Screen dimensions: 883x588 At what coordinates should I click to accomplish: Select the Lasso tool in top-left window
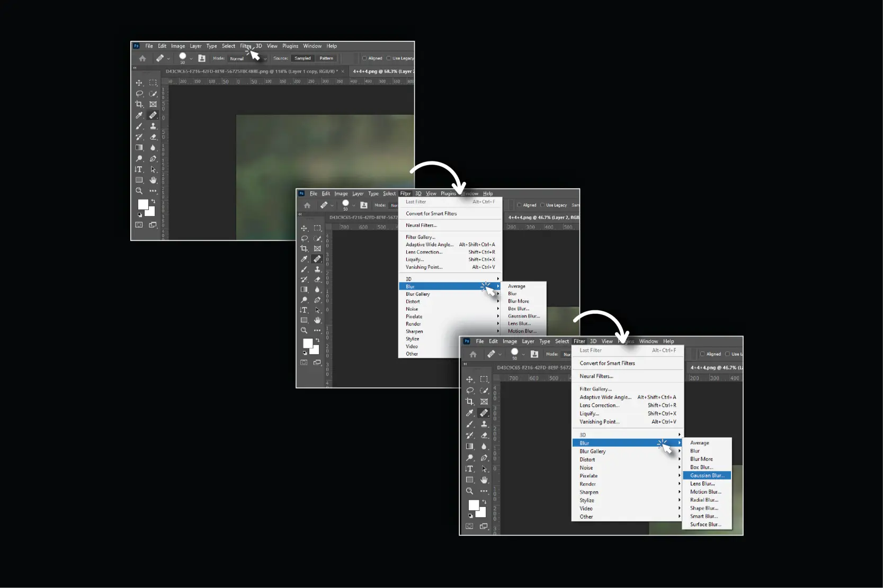pyautogui.click(x=139, y=94)
